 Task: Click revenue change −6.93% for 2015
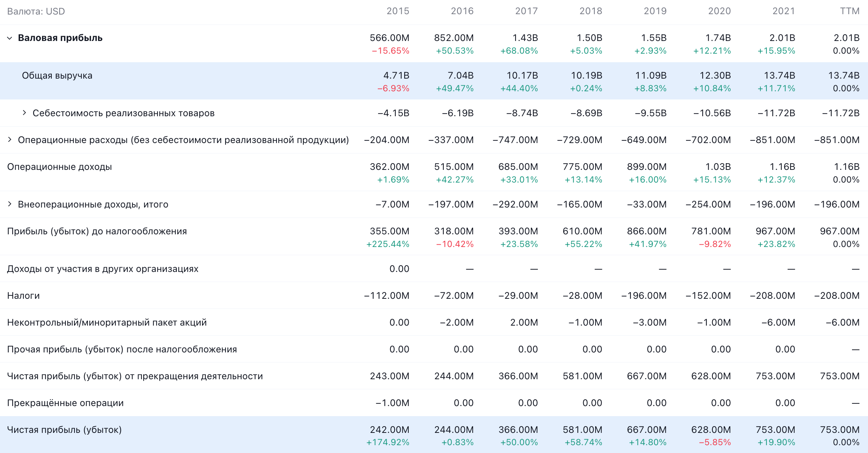coord(393,88)
